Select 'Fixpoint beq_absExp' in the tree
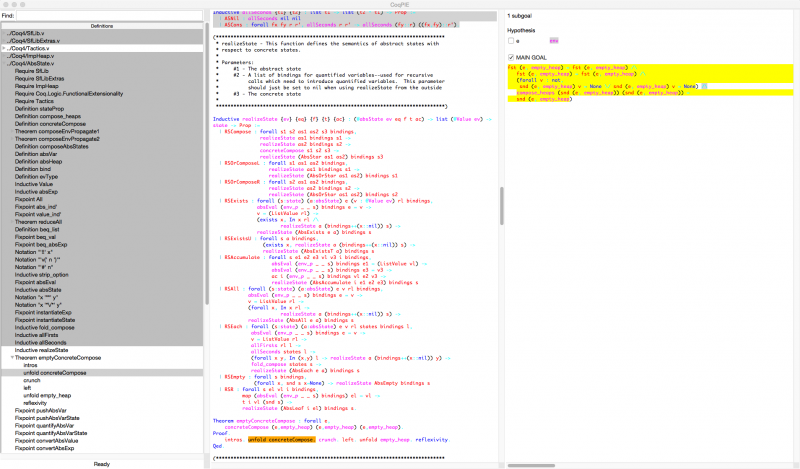 41,244
